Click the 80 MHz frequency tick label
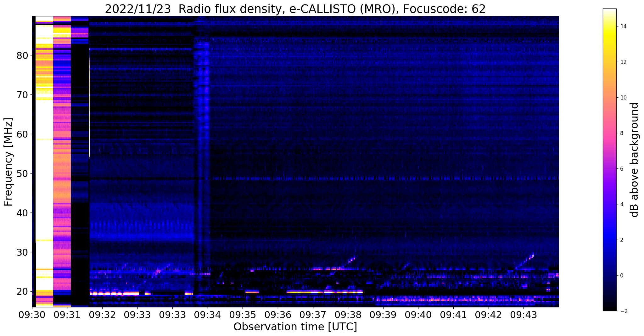The height and width of the screenshot is (336, 644). coord(22,55)
